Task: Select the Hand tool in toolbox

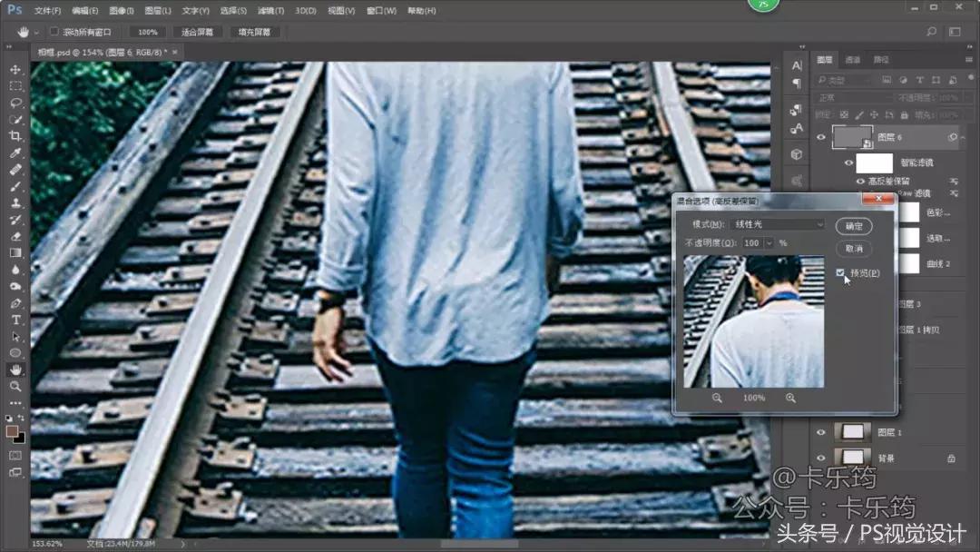Action: click(x=15, y=370)
